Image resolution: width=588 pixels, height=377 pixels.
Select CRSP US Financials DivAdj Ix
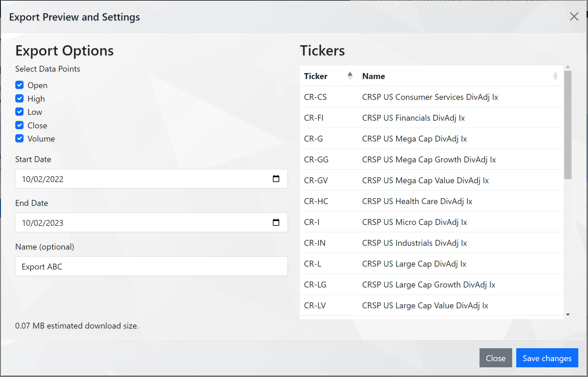tap(413, 118)
